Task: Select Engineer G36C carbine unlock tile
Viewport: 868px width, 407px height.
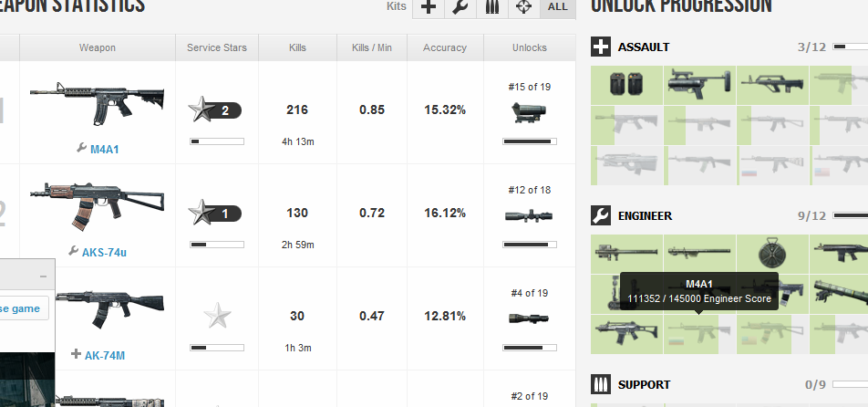Action: click(626, 335)
